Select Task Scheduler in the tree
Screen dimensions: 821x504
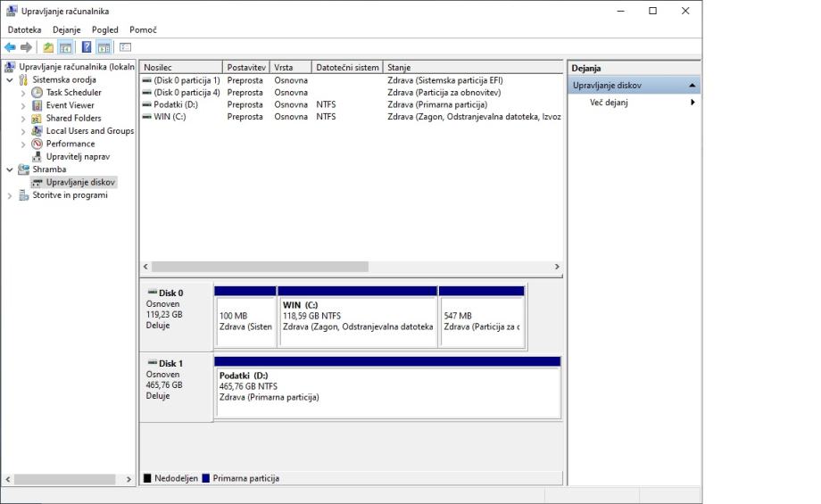tap(74, 92)
